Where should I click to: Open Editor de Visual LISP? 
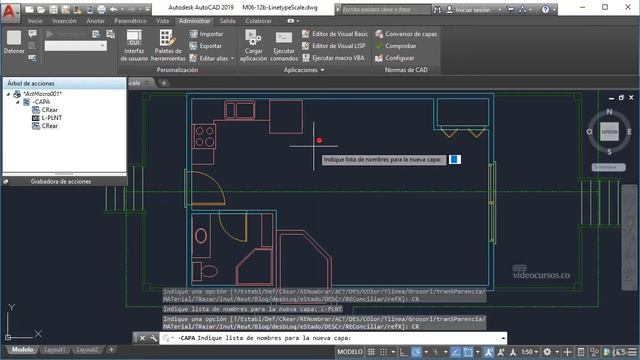[333, 46]
